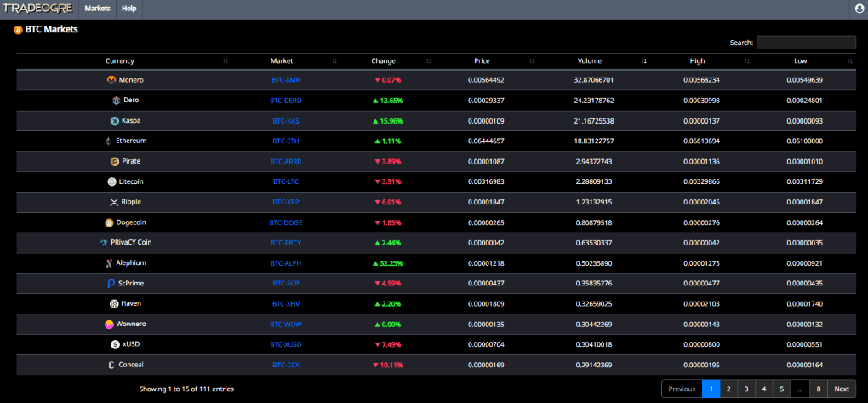
Task: Open the BTC-ETH market link
Action: (286, 141)
